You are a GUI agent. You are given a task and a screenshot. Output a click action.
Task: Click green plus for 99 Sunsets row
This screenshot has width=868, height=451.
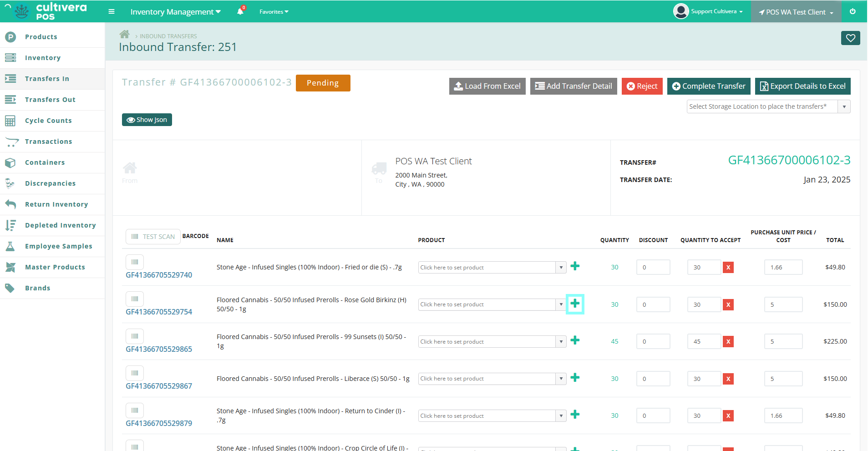575,340
